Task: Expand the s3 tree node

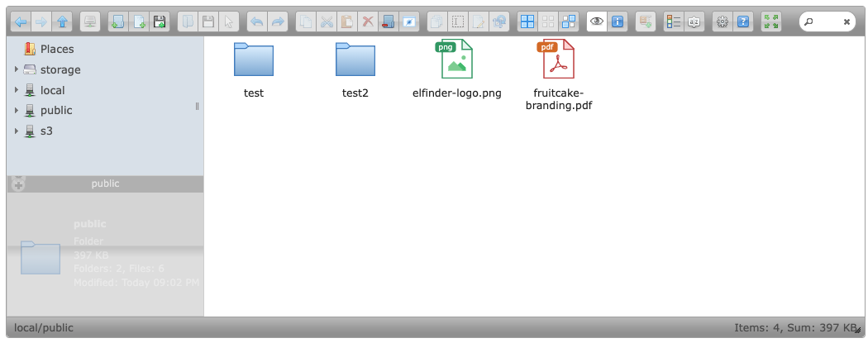Action: pyautogui.click(x=17, y=131)
